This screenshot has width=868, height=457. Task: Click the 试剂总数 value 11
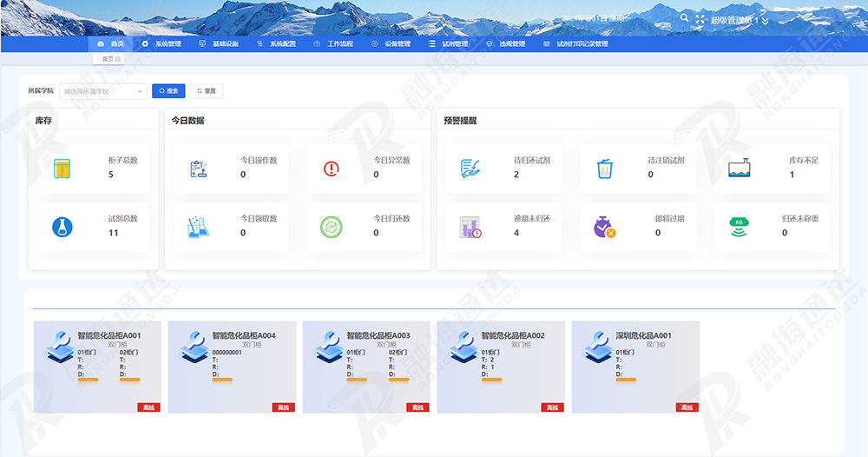(113, 233)
